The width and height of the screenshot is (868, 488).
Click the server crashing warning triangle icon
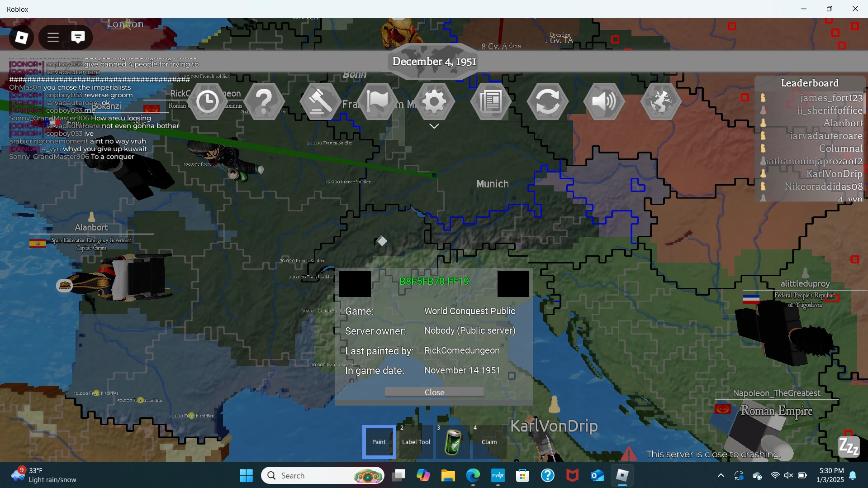pyautogui.click(x=629, y=454)
